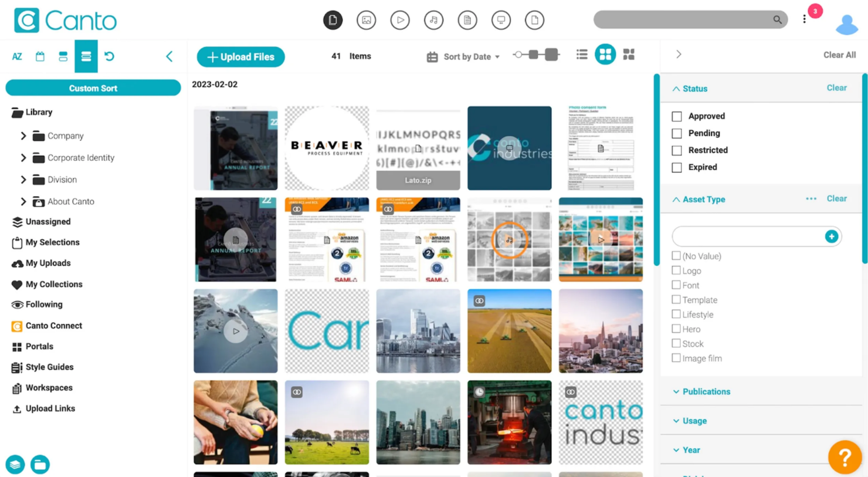Viewport: 868px width, 477px height.
Task: Open the three-dot more options menu
Action: tap(804, 19)
